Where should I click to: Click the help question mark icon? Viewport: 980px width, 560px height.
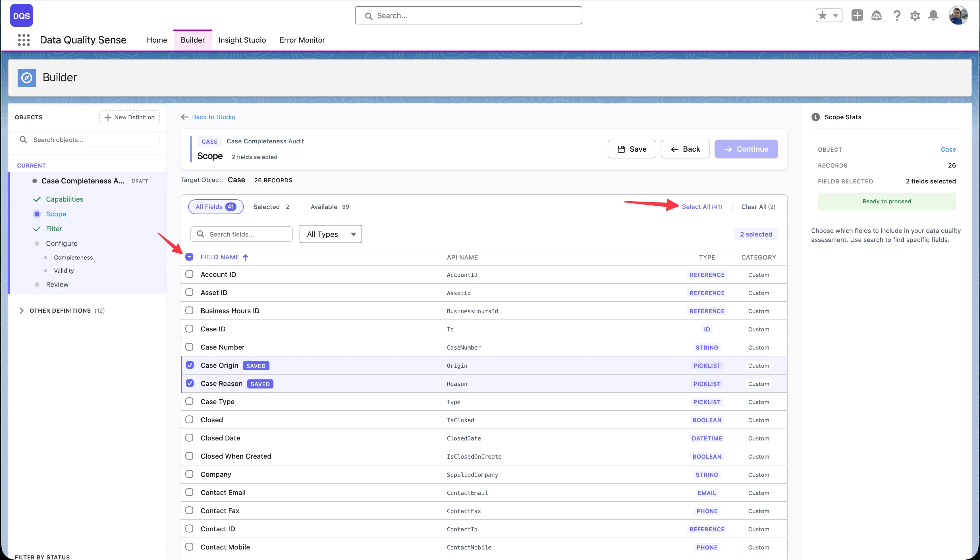(x=897, y=15)
